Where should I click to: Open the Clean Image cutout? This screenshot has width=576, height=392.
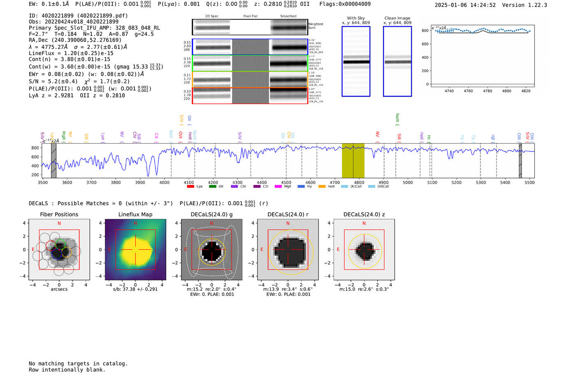(397, 61)
